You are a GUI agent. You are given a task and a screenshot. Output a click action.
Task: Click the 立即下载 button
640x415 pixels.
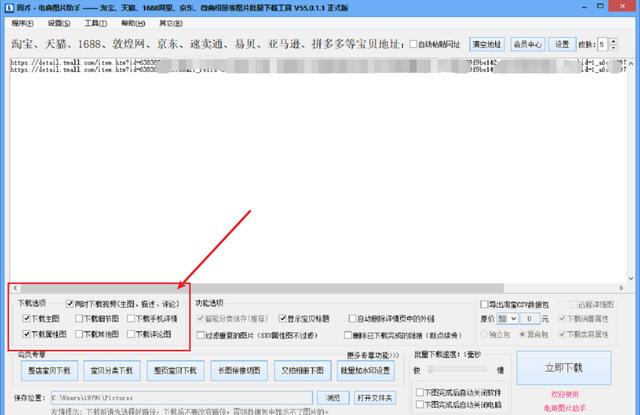[x=564, y=368]
